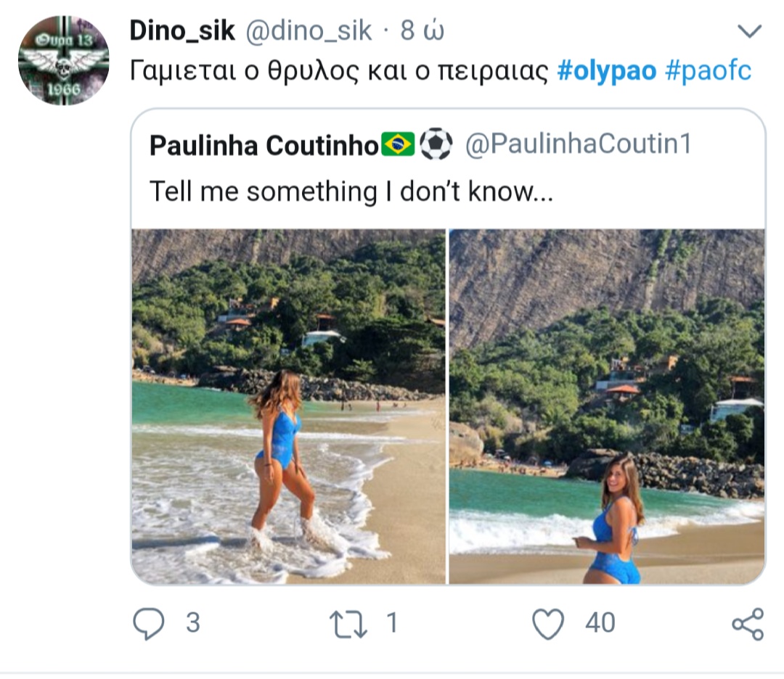Expand the tweet options chevron
This screenshot has height=679, width=784.
(749, 31)
